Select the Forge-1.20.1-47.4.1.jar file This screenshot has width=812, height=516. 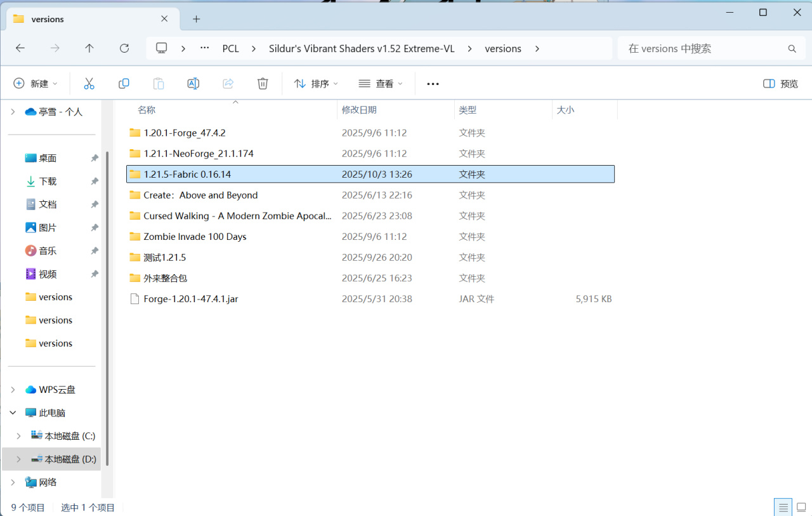370,298
